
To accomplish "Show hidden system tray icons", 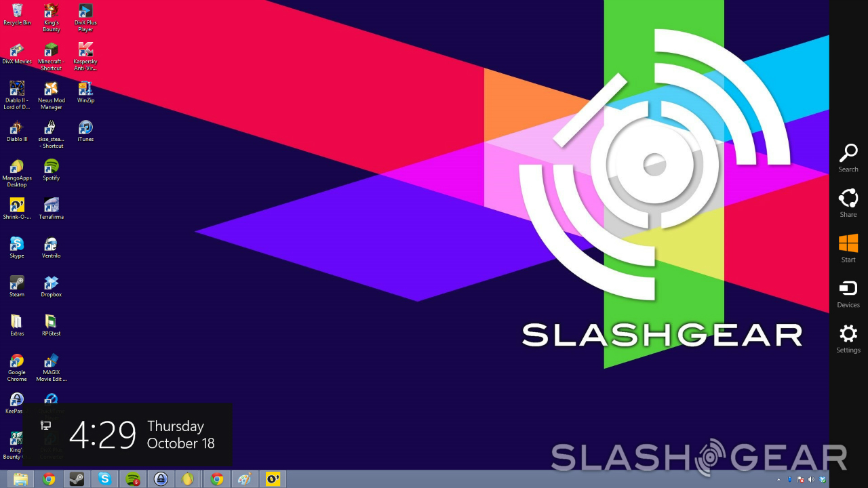I will tap(777, 479).
